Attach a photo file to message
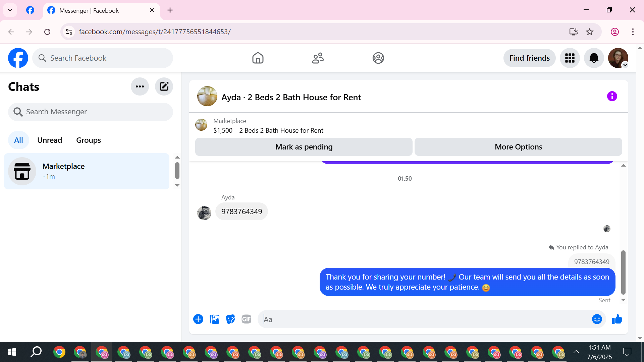The height and width of the screenshot is (362, 644). click(214, 319)
